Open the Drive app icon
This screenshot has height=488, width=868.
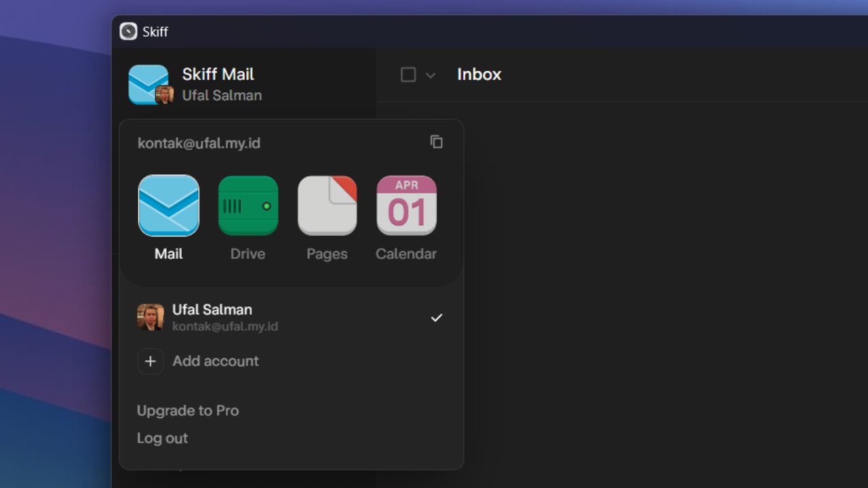click(x=248, y=205)
